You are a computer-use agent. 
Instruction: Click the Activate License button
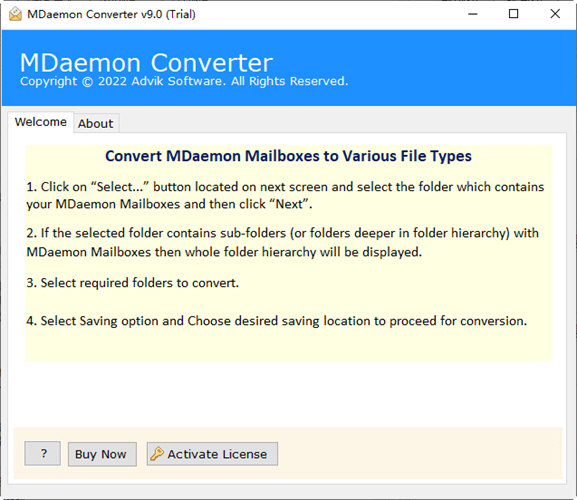point(212,454)
